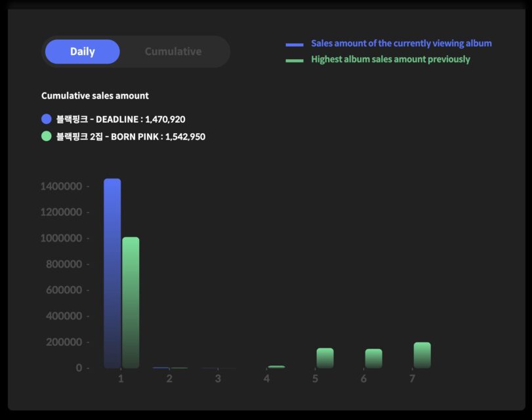Toggle the 'Sales amount of the currently viewing album' legend
The image size is (532, 420).
pyautogui.click(x=401, y=43)
